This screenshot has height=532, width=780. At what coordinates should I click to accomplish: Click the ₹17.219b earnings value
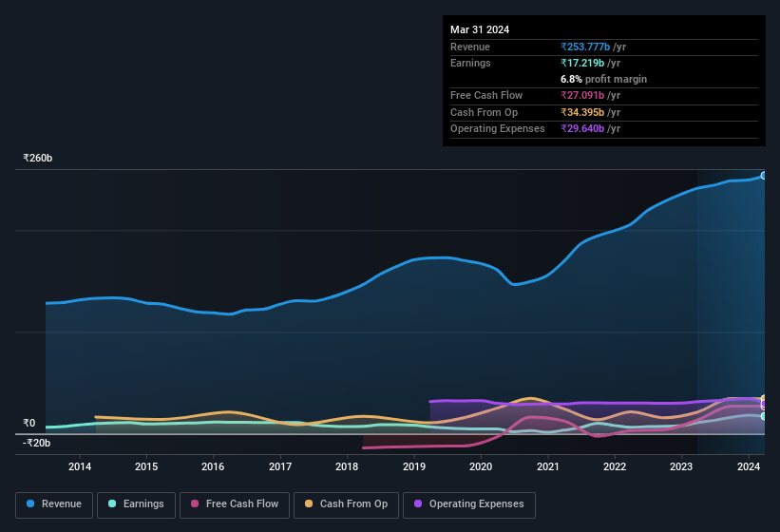point(582,63)
